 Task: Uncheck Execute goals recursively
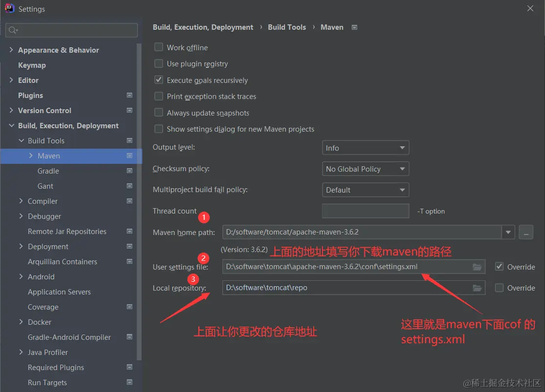tap(159, 79)
